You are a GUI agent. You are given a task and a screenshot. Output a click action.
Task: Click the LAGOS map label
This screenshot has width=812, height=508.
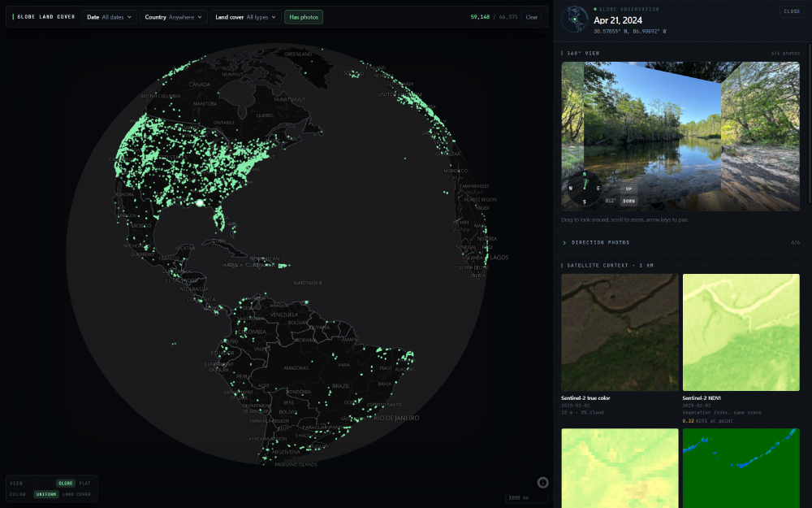(499, 258)
